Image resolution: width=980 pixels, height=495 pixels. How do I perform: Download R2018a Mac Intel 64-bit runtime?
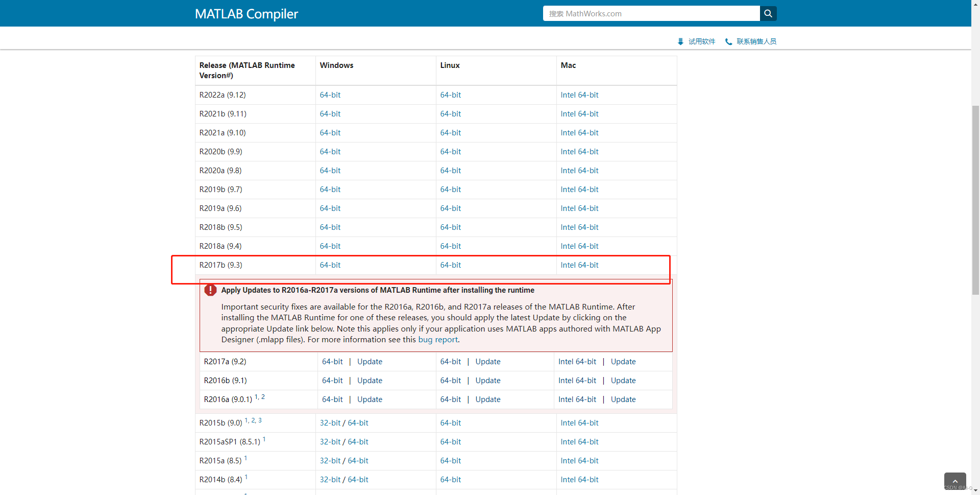coord(579,246)
